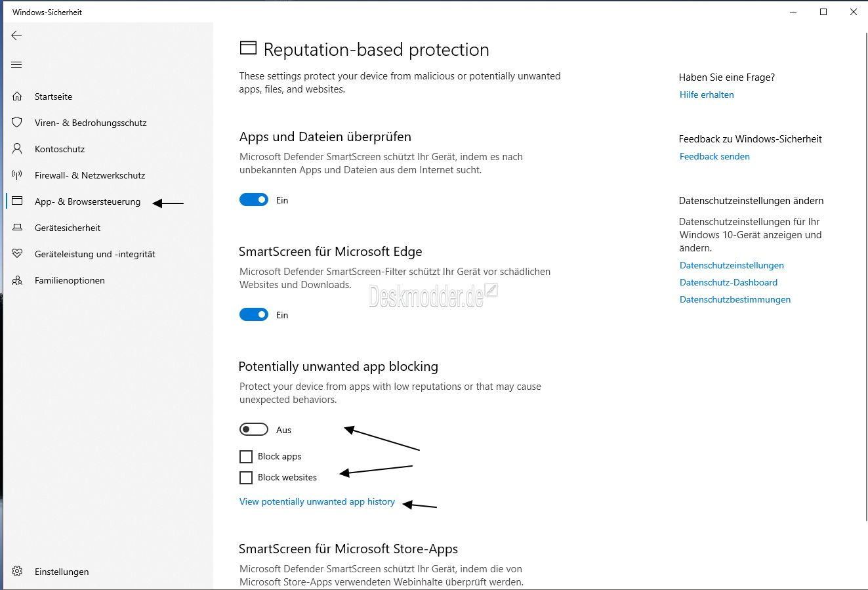Click the family icon for Familienoptionen

click(17, 280)
